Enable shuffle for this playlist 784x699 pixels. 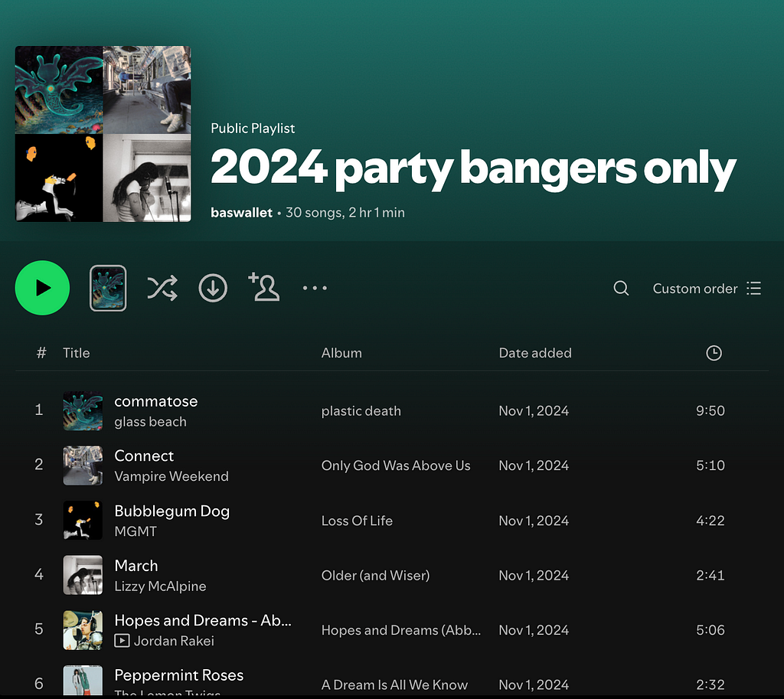pos(162,288)
